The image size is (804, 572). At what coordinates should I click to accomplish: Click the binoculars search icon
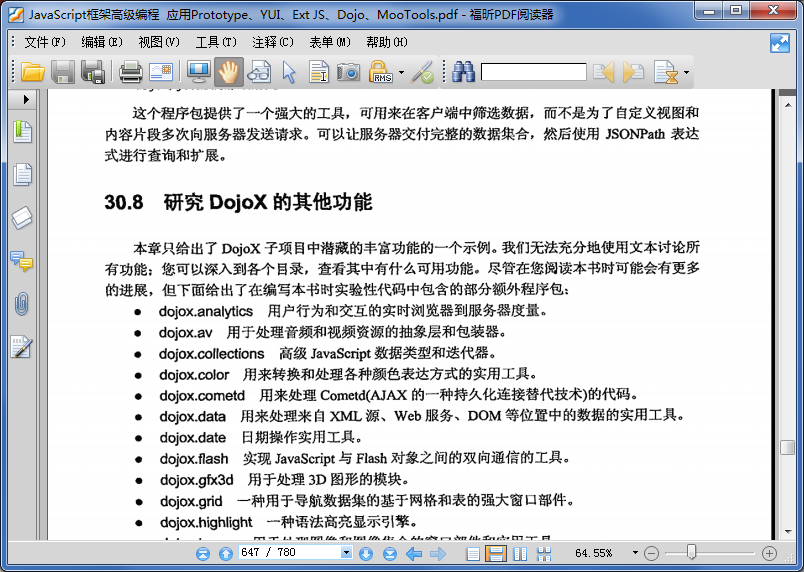[464, 72]
